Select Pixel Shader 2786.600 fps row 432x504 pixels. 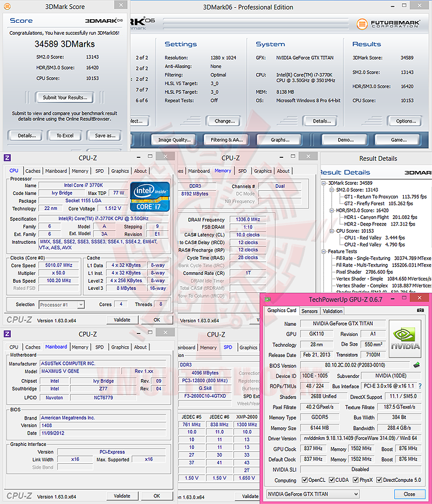click(365, 272)
